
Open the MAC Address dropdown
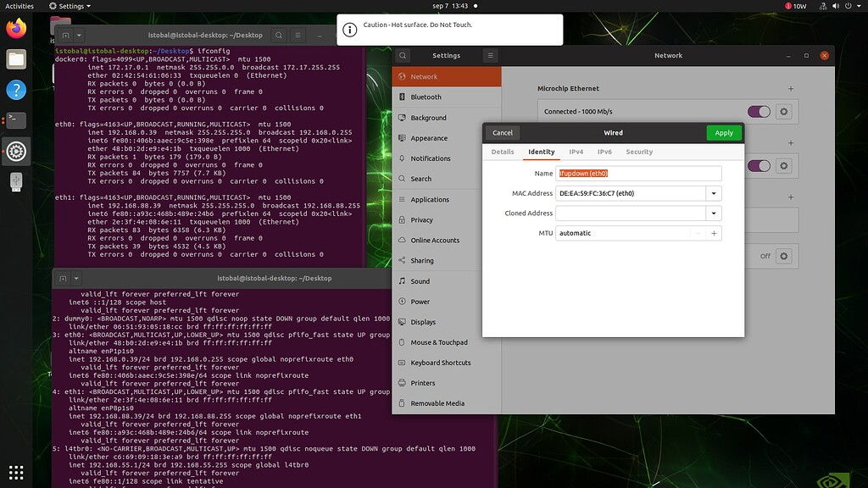(714, 192)
